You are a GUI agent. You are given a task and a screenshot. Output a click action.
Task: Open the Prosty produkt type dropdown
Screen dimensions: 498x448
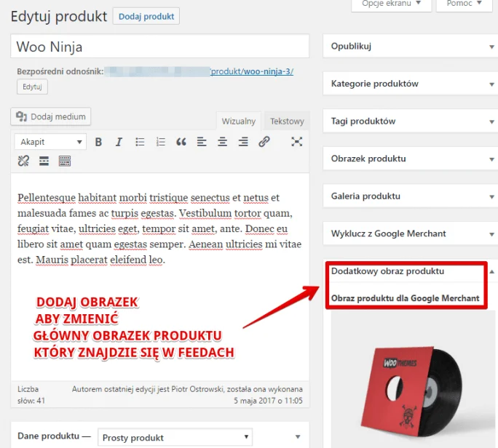[175, 437]
